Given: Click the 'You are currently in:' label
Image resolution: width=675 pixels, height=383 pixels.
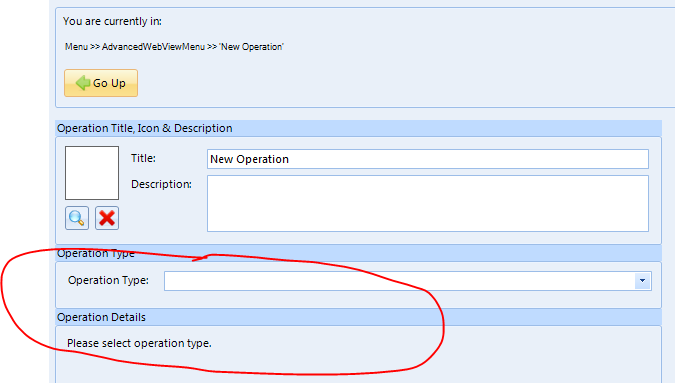Looking at the screenshot, I should (112, 21).
